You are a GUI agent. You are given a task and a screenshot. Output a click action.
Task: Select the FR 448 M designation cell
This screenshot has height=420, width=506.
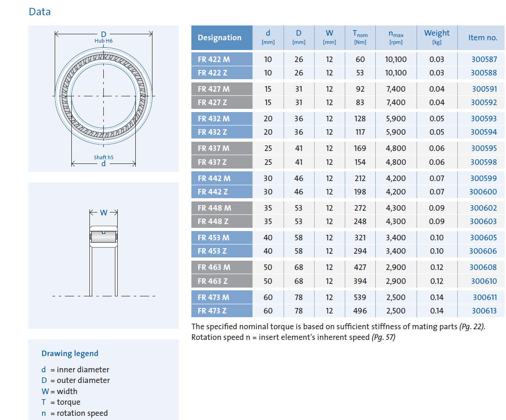pyautogui.click(x=221, y=208)
